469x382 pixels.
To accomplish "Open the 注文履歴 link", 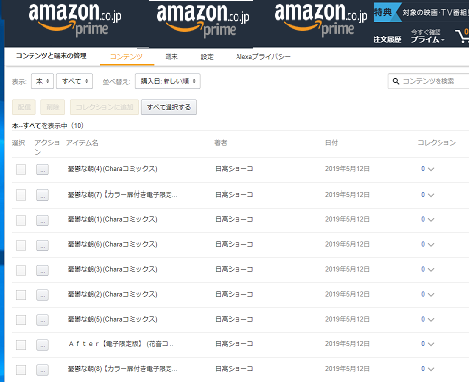I will pyautogui.click(x=387, y=39).
